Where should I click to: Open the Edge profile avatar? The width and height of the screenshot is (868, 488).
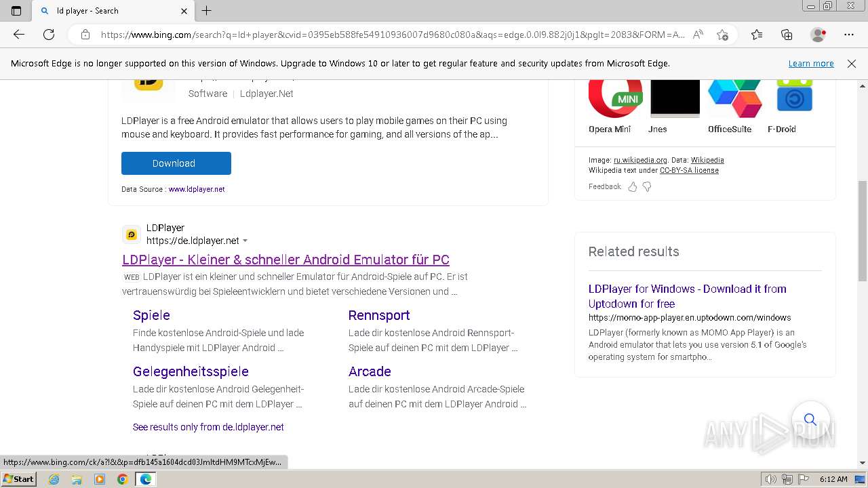(x=818, y=35)
